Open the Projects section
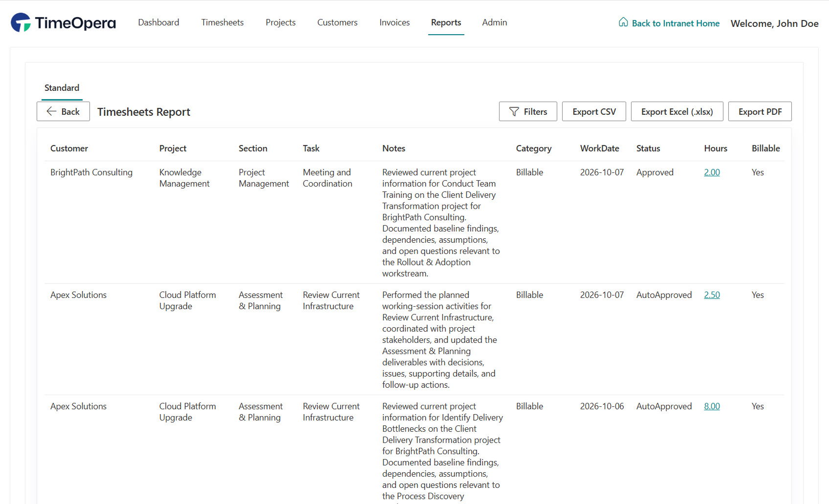829x504 pixels. point(281,22)
